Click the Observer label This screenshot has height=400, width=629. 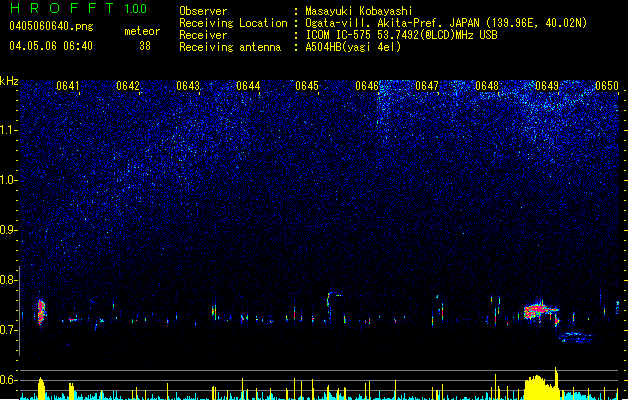tap(203, 11)
